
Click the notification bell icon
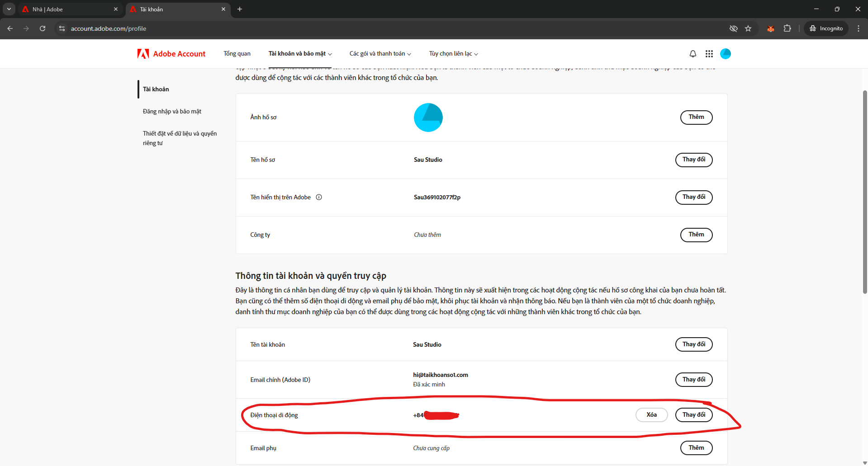[x=693, y=54]
